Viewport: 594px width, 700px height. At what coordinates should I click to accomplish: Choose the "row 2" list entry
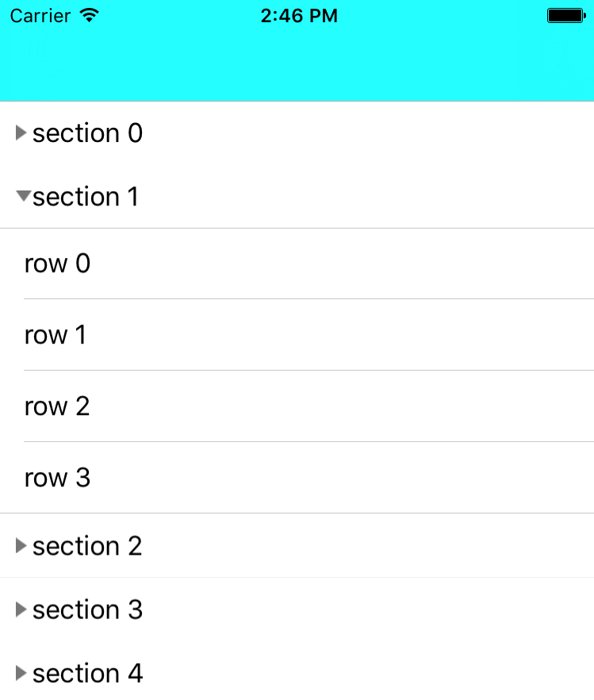(x=57, y=406)
